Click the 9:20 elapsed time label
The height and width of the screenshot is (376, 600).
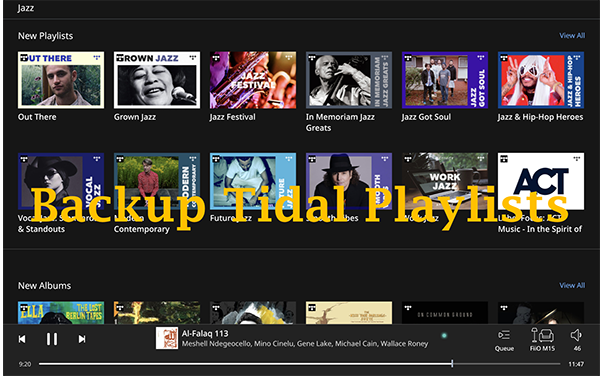25,364
